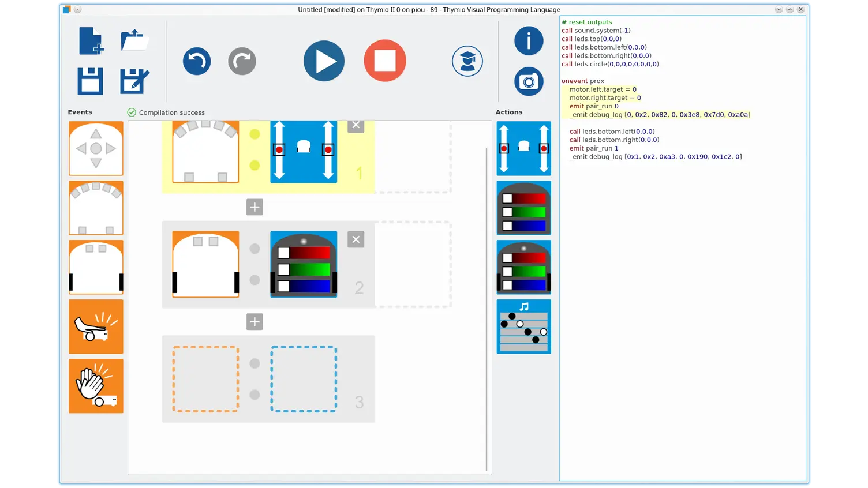Add a rule below rule 2

[255, 321]
